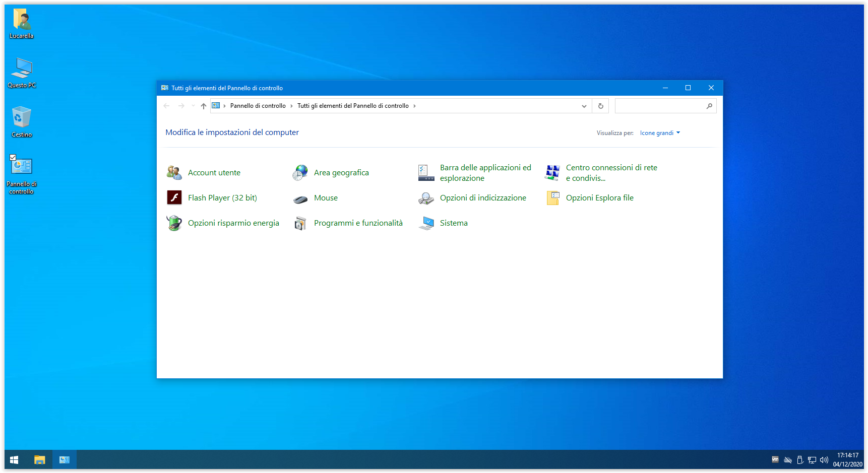Open the Opzioni di indicizzazione icon
Viewport: 868px width, 473px height.
click(426, 198)
